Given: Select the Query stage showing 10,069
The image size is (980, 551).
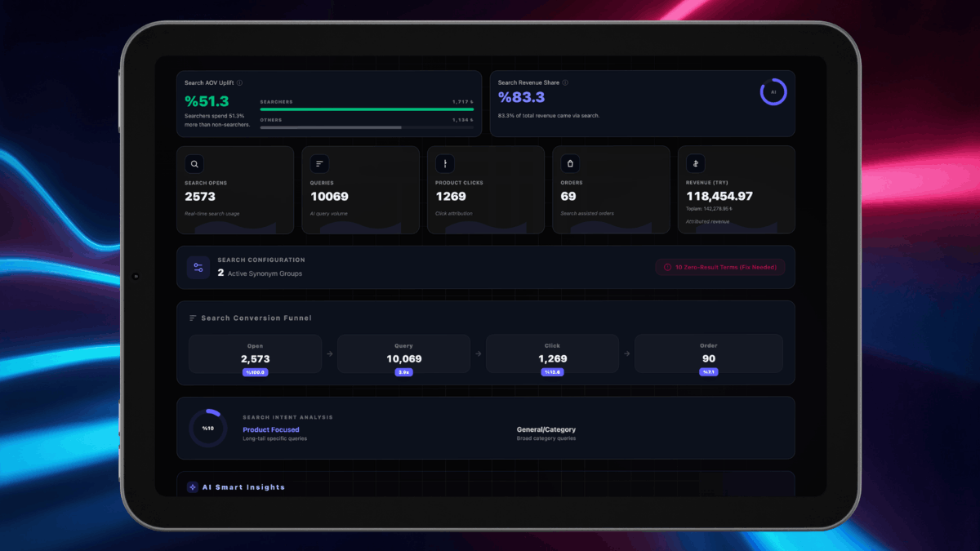Looking at the screenshot, I should [403, 353].
